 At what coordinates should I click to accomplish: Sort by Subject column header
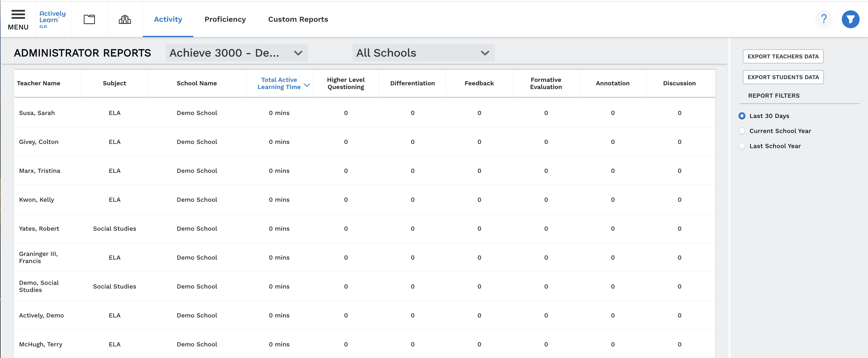pyautogui.click(x=114, y=83)
